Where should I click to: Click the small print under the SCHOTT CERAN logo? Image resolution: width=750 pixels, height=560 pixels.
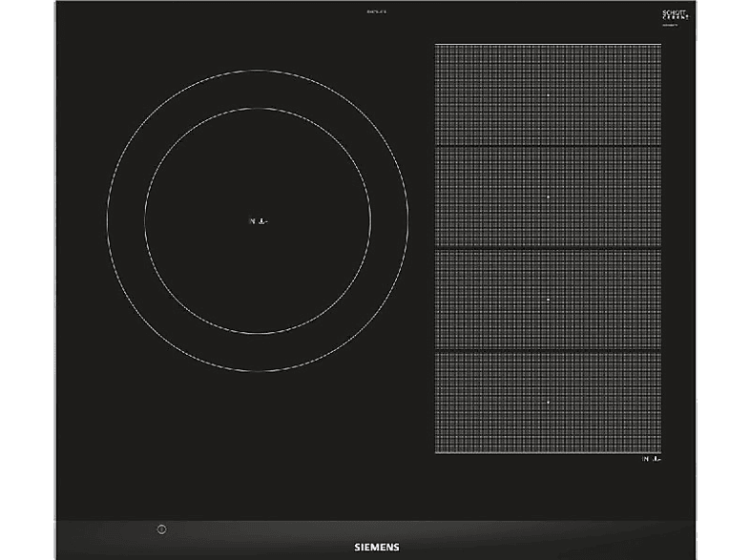point(670,25)
